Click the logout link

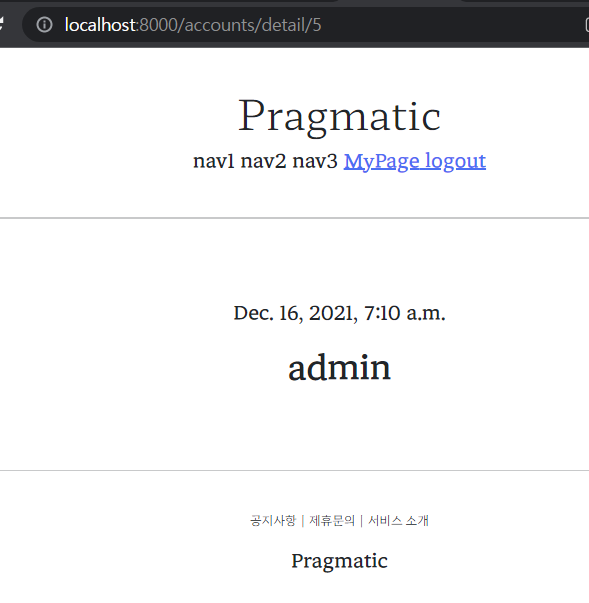[456, 161]
